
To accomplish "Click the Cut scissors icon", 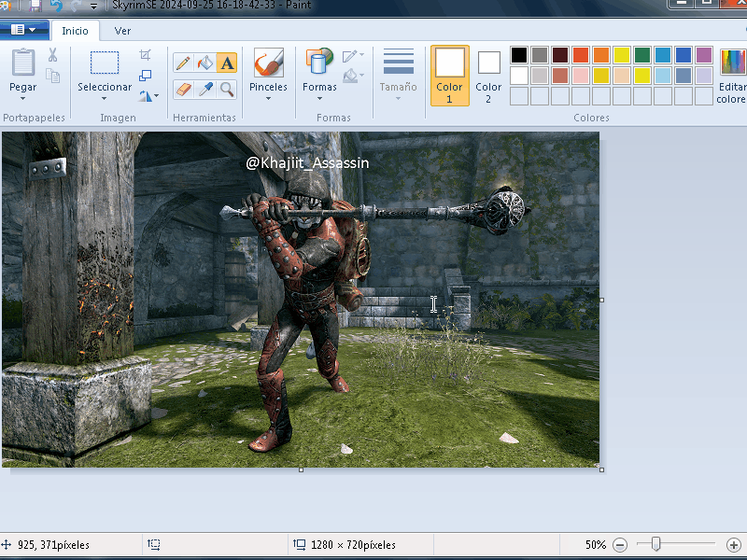I will click(x=52, y=55).
